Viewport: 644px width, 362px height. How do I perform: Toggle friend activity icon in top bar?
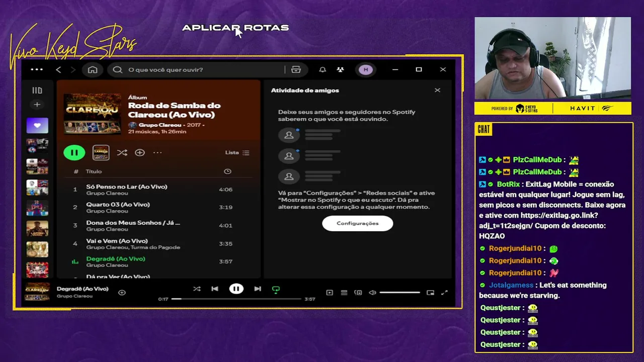(x=341, y=70)
